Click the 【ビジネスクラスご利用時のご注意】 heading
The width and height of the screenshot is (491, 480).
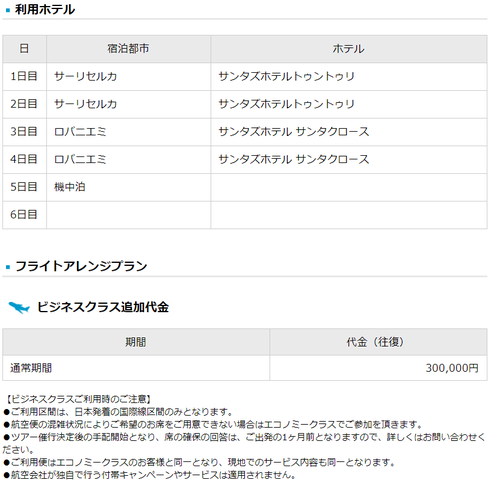pos(79,399)
